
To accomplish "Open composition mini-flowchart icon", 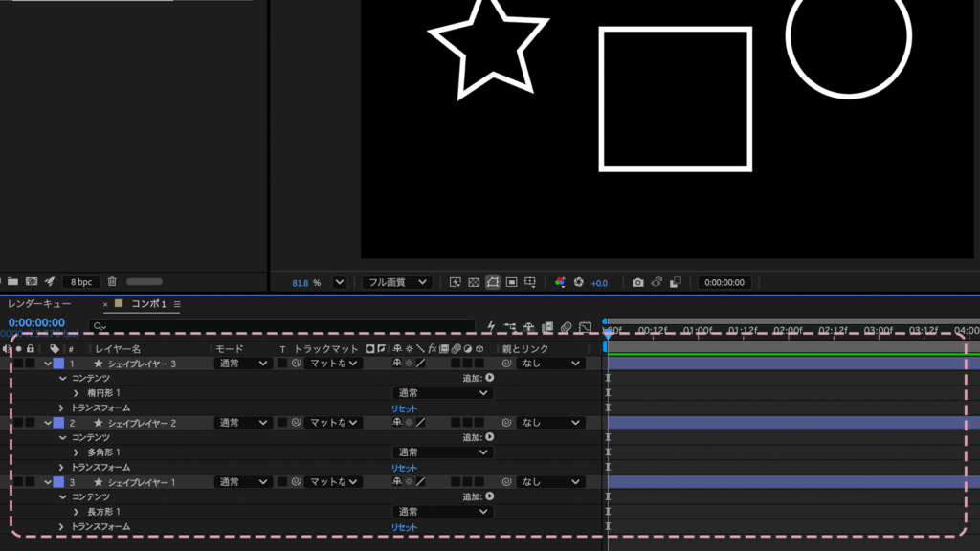I will (510, 327).
